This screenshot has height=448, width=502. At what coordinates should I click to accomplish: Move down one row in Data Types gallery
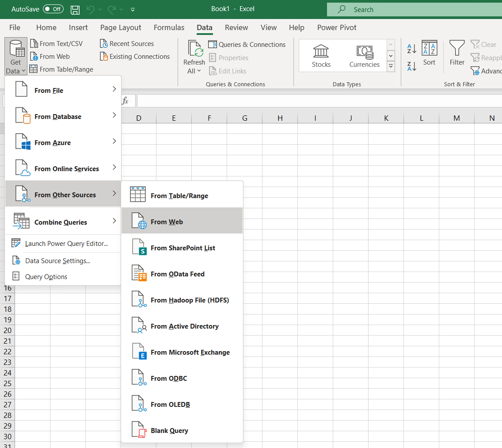(x=391, y=56)
